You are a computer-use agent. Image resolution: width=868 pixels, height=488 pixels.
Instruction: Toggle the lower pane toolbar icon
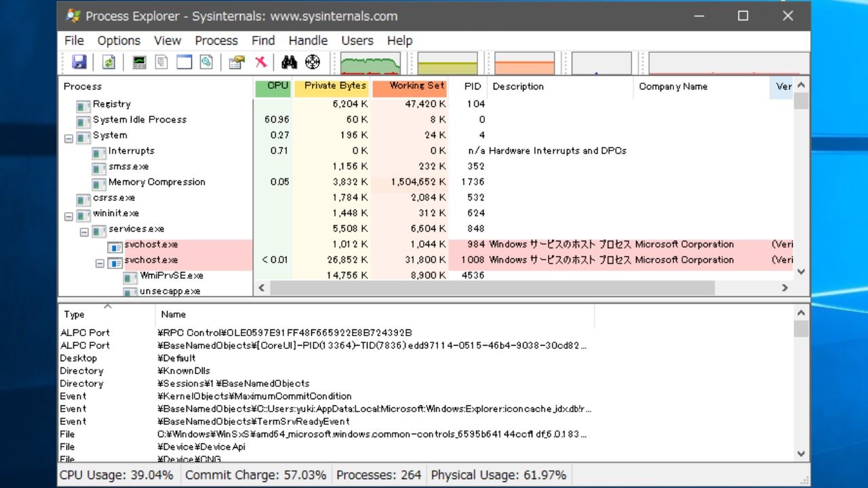[x=184, y=62]
